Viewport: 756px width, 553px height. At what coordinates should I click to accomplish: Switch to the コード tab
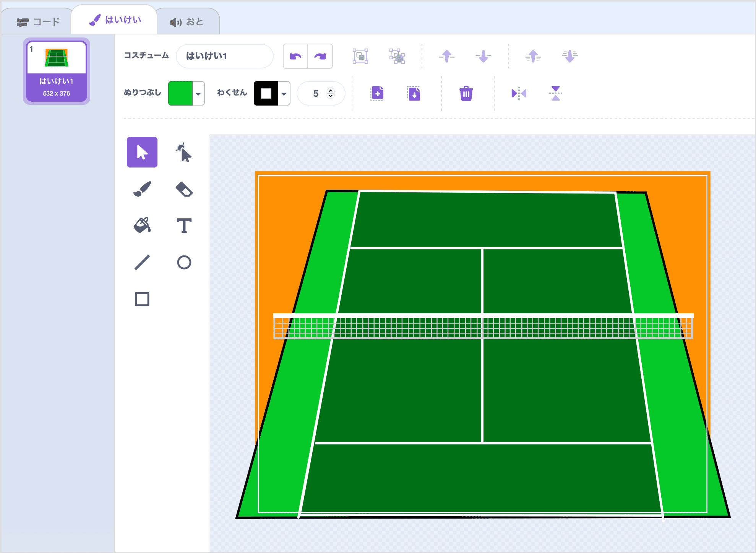tap(38, 22)
